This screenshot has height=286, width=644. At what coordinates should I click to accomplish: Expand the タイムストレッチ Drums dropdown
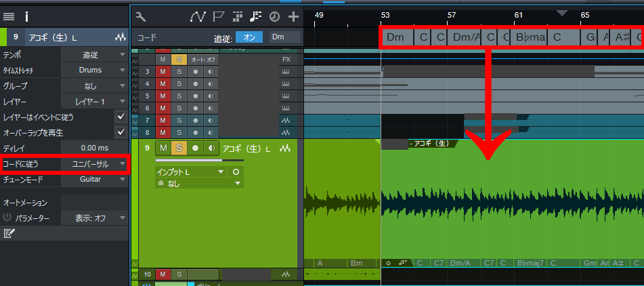point(94,70)
